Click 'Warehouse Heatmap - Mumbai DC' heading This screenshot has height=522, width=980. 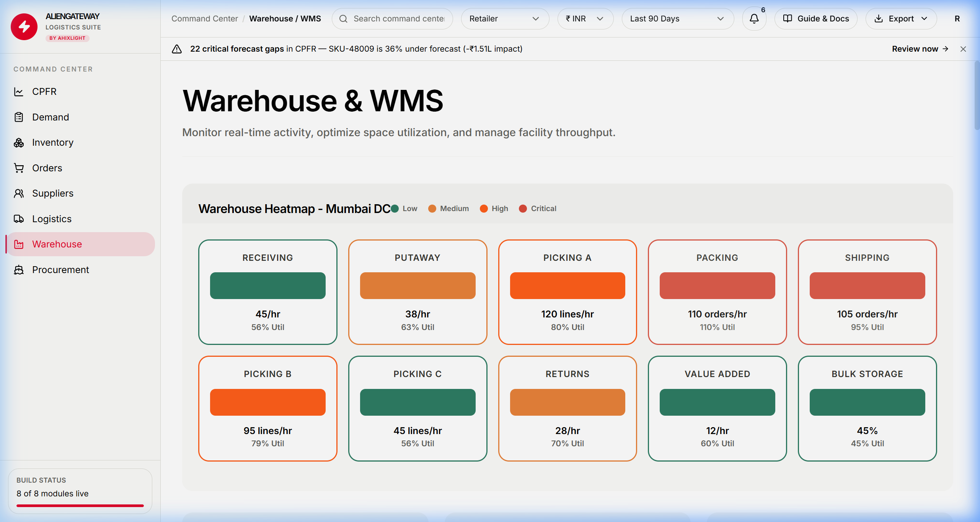(x=294, y=208)
